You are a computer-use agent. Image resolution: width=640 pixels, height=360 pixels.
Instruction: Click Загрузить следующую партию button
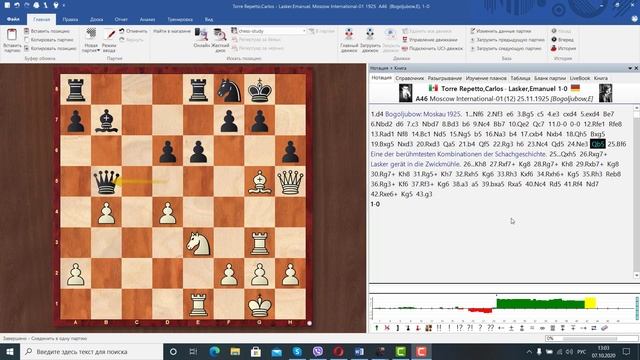[x=505, y=48]
